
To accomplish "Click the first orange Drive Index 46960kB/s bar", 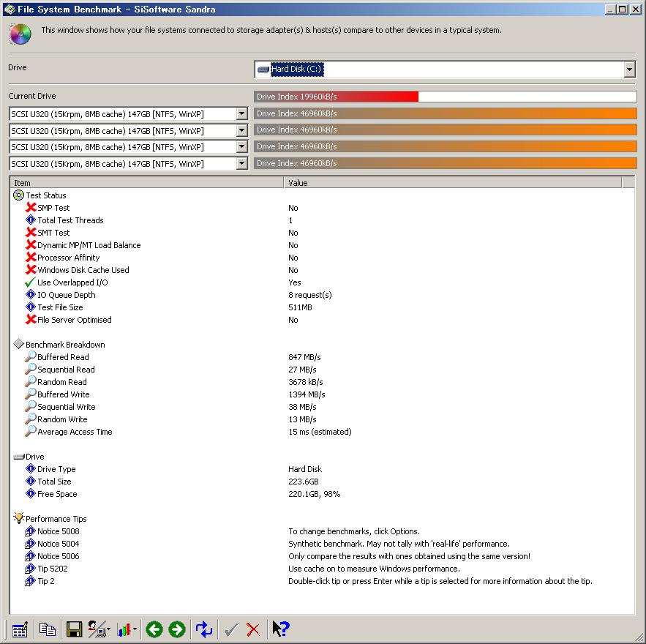I will click(446, 113).
